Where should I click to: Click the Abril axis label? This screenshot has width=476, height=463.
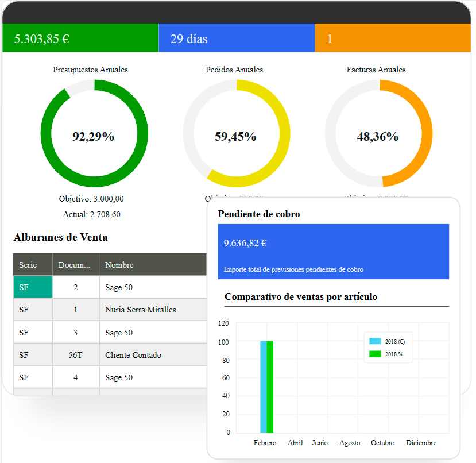295,443
